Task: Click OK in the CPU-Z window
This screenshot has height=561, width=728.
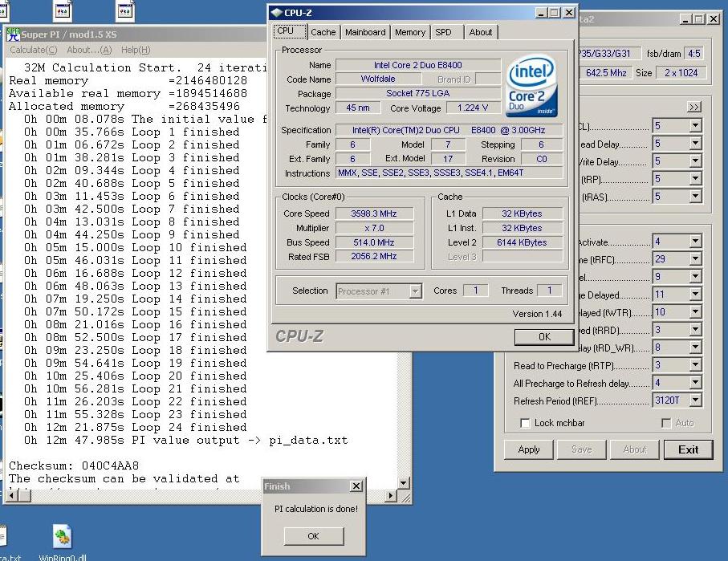Action: (x=544, y=337)
